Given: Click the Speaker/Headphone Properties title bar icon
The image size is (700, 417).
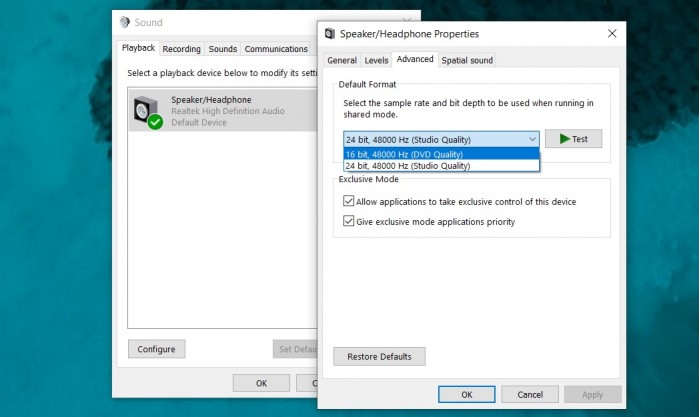Looking at the screenshot, I should [330, 33].
